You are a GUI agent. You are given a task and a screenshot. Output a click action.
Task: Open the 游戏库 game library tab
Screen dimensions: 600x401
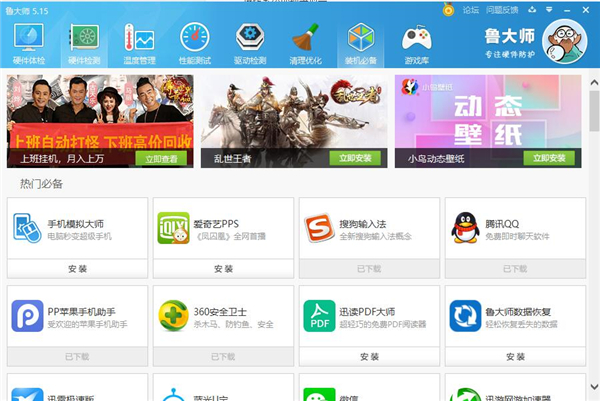coord(417,44)
